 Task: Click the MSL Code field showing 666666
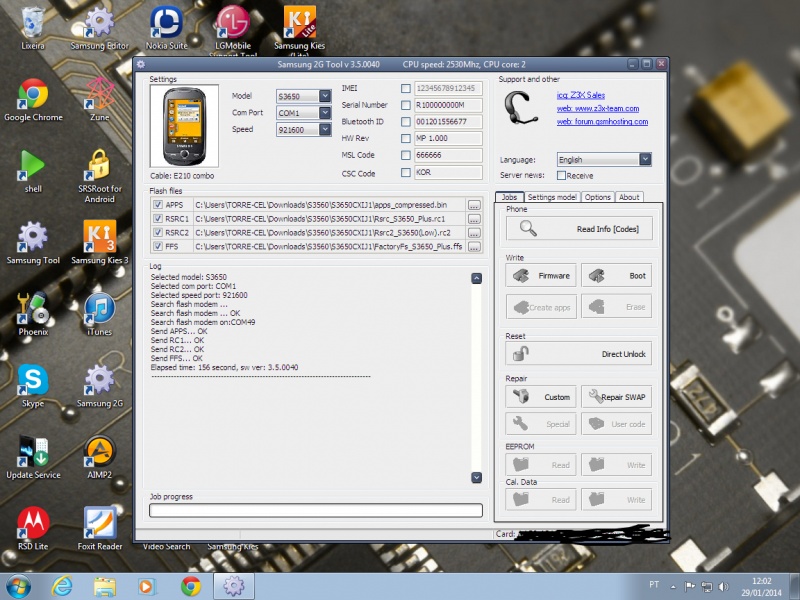pos(448,155)
